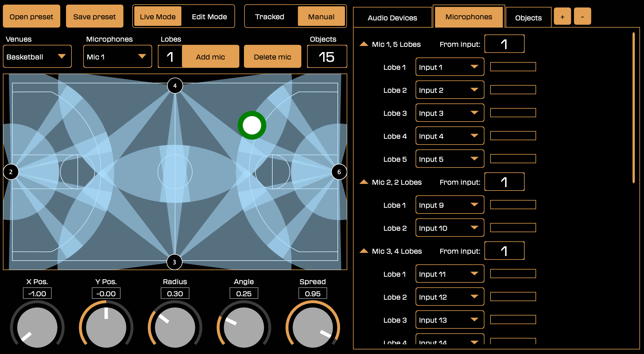Click the Angle rotary knob
The width and height of the screenshot is (644, 354).
coord(244,328)
